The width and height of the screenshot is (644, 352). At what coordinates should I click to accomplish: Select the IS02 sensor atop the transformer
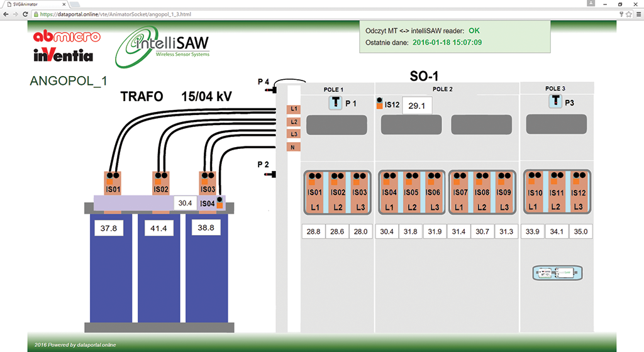[160, 184]
